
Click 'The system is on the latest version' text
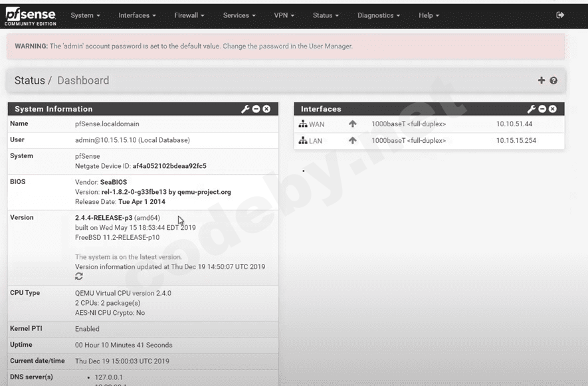[128, 257]
